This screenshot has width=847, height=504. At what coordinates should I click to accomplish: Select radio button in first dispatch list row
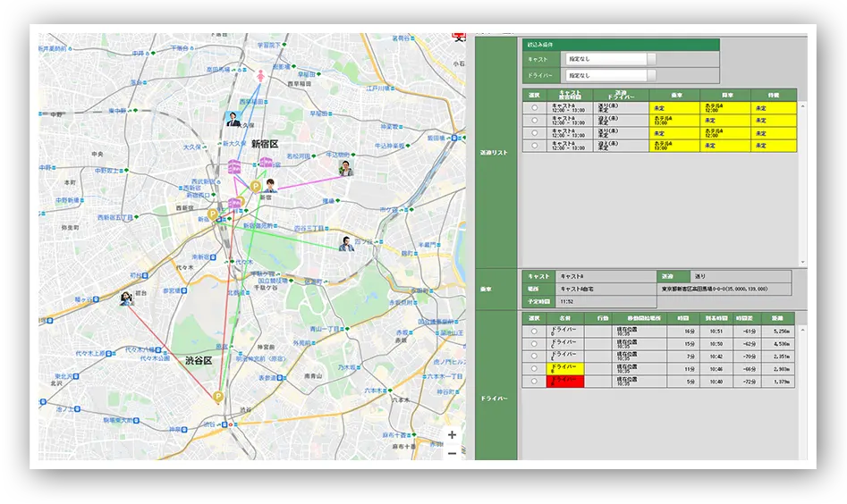click(534, 108)
